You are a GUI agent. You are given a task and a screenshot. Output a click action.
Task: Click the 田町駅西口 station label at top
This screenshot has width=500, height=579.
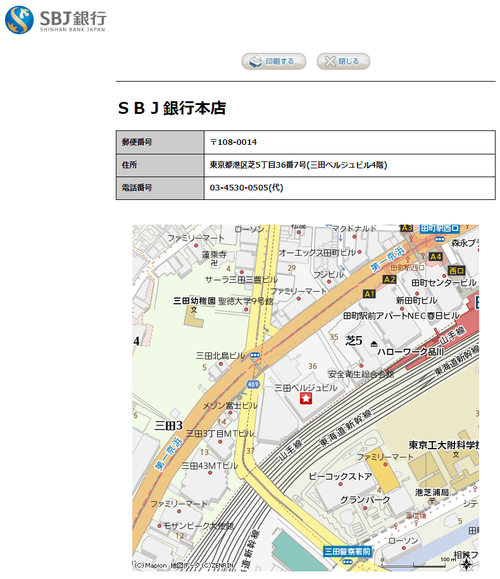click(440, 228)
